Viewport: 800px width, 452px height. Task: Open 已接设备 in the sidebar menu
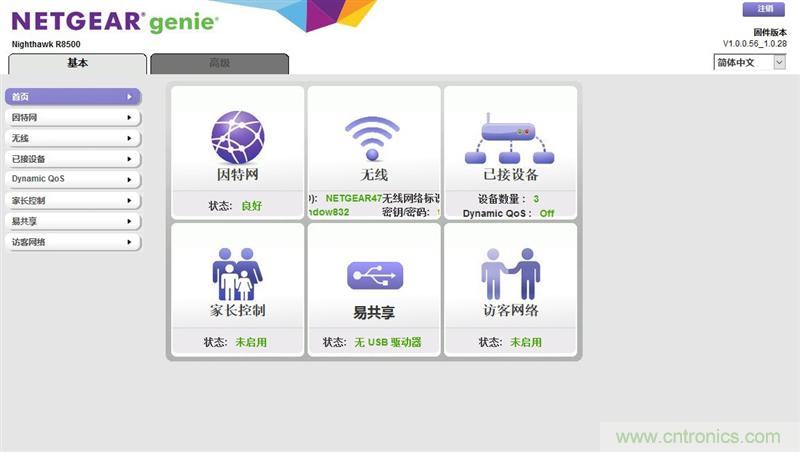[70, 159]
